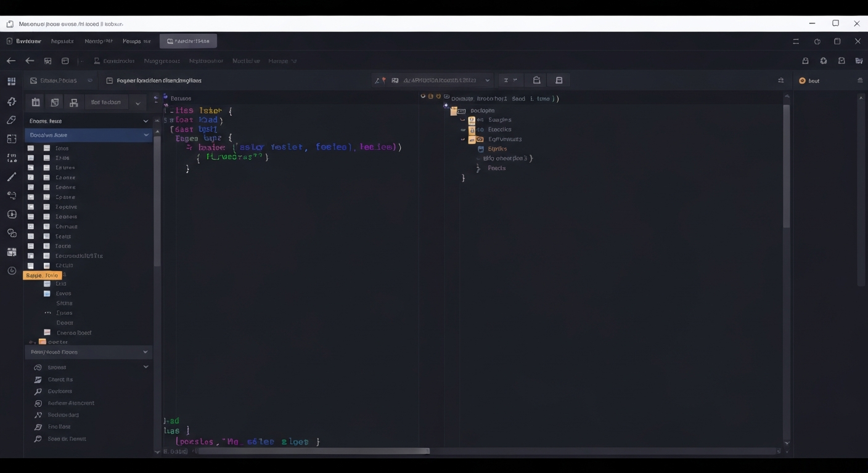Click the vertical scrollbar of the tree pane
This screenshot has height=473, width=868.
(x=787, y=166)
